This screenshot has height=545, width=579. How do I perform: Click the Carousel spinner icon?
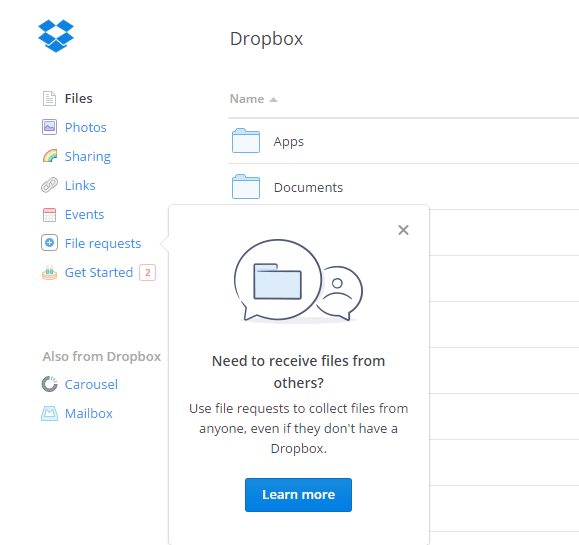[49, 384]
